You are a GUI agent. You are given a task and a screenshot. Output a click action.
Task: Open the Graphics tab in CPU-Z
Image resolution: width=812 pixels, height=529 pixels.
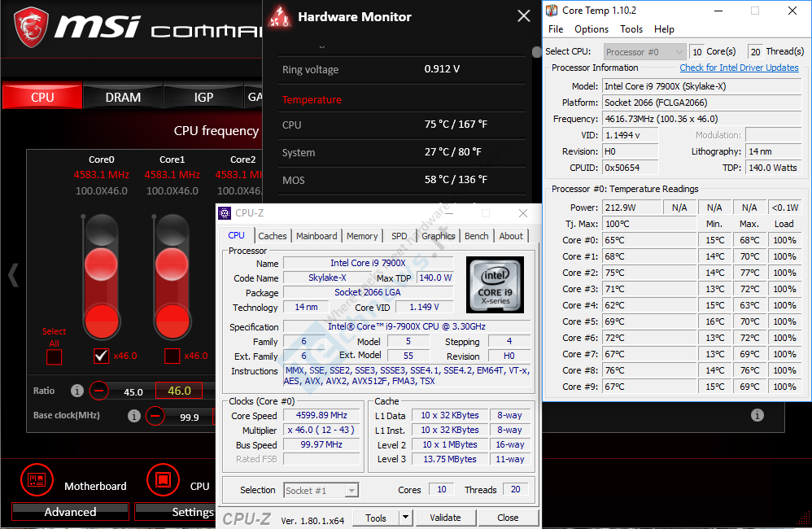(x=438, y=236)
